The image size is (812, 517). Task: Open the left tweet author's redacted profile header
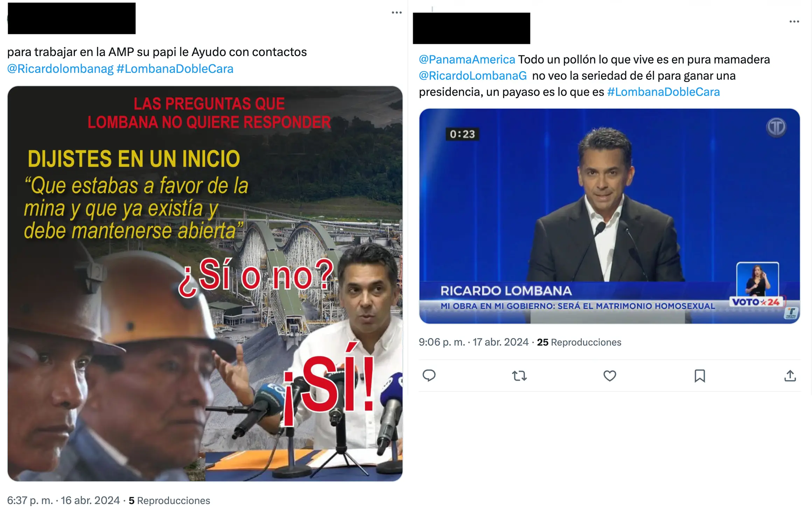71,18
